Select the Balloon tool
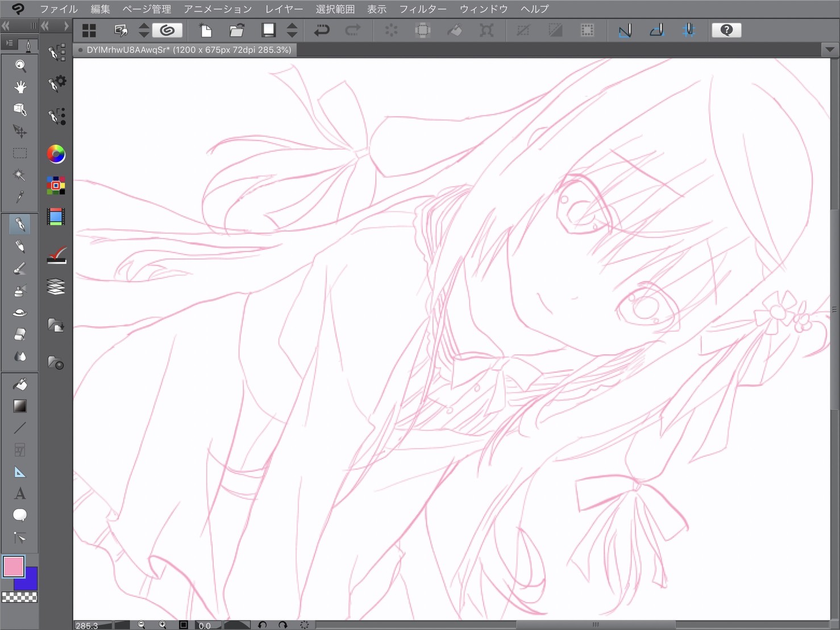This screenshot has width=840, height=630. click(x=20, y=515)
